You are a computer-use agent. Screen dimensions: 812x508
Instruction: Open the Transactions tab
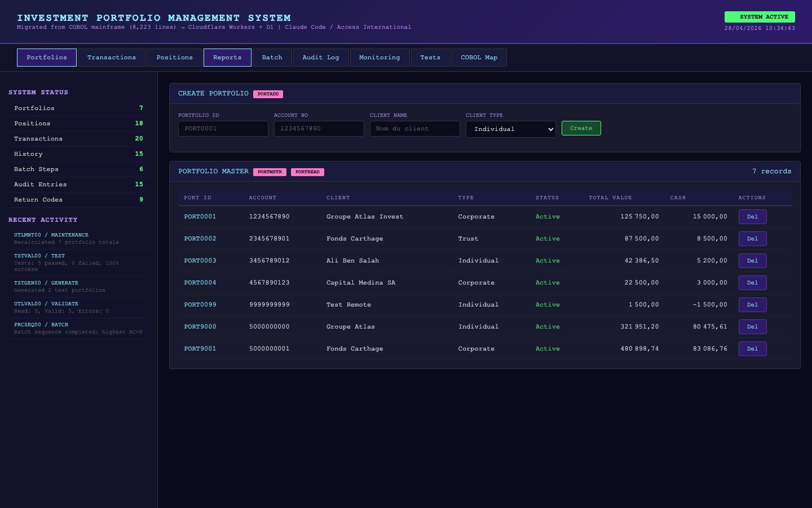tap(111, 58)
